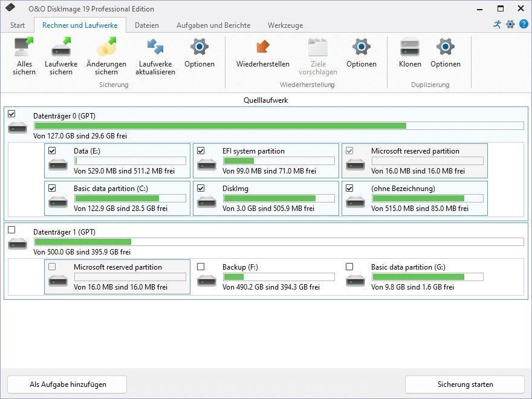Click the Basic data partition (C:) drive icon

pos(58,203)
